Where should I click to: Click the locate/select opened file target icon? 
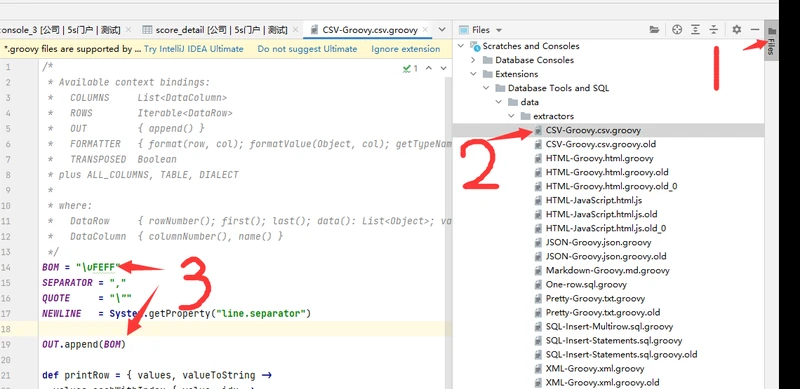pyautogui.click(x=677, y=30)
